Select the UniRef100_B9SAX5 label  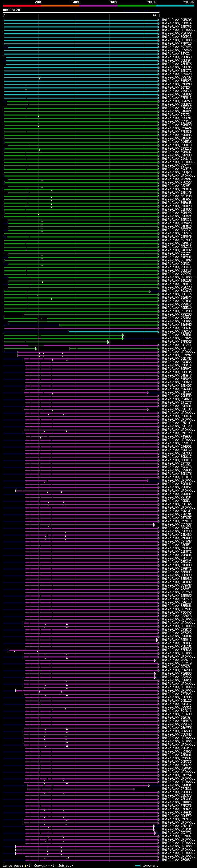(177, 291)
